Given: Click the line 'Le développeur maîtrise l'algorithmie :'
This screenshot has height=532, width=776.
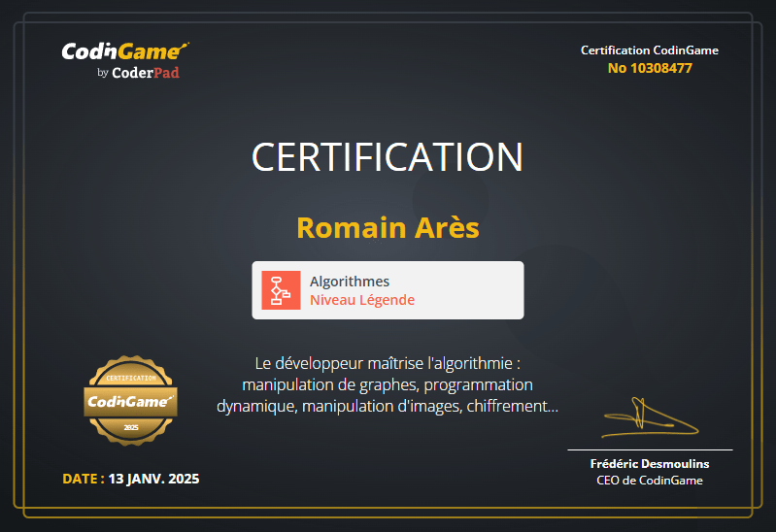Looking at the screenshot, I should 388,363.
